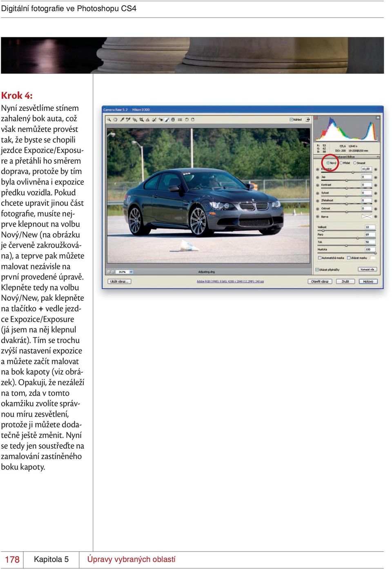Click the plus button right of Kontrast

point(376,185)
